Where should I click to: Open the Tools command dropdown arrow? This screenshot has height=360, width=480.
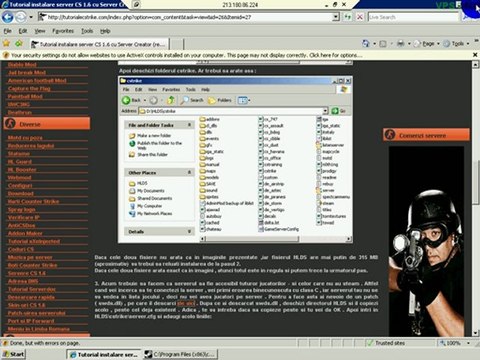(468, 44)
